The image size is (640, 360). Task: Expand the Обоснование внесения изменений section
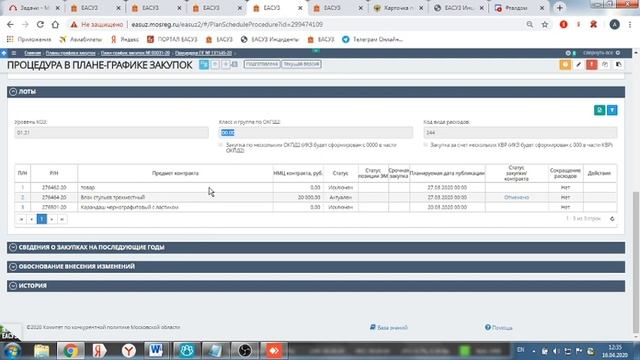coord(13,267)
